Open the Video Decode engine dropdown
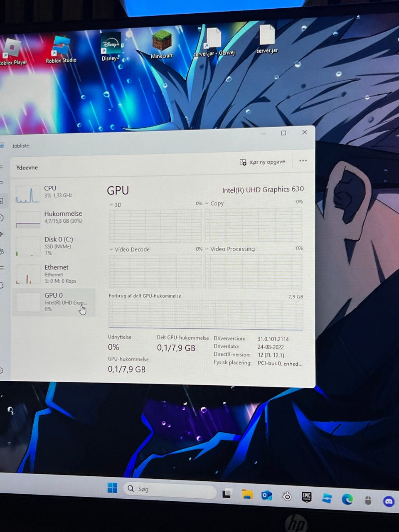The width and height of the screenshot is (399, 532). click(112, 249)
